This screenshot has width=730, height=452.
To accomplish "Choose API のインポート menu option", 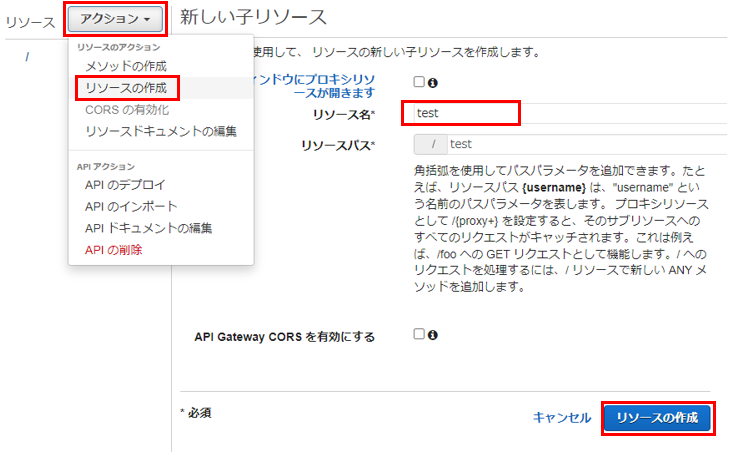I will point(131,206).
